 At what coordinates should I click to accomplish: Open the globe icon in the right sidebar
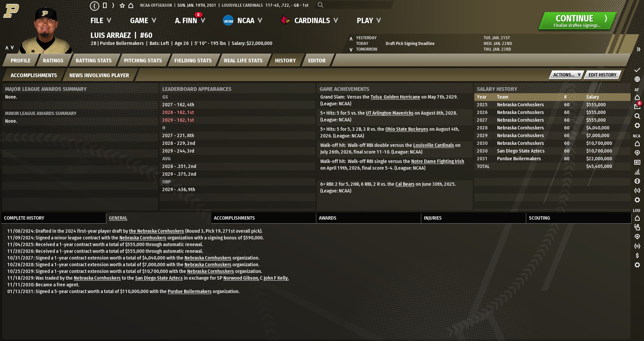637,79
